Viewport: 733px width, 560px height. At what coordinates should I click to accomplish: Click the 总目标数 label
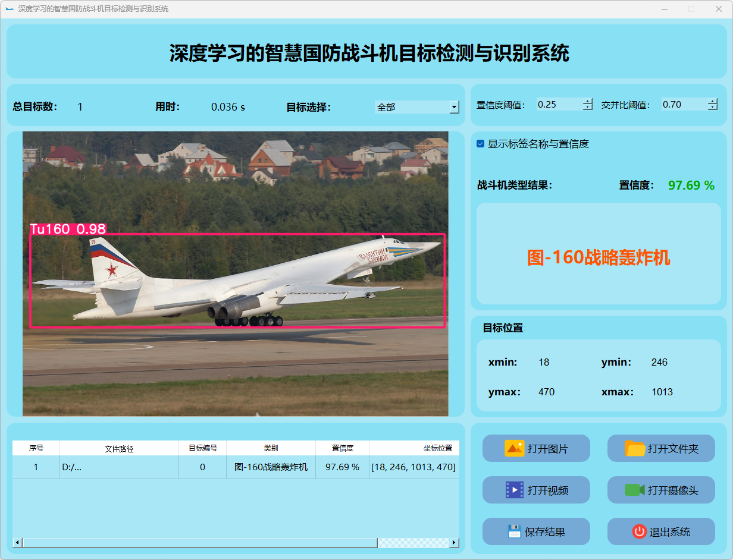(x=35, y=107)
